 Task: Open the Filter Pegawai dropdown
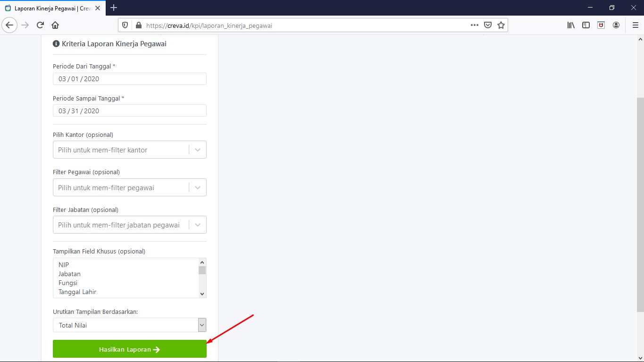tap(130, 187)
